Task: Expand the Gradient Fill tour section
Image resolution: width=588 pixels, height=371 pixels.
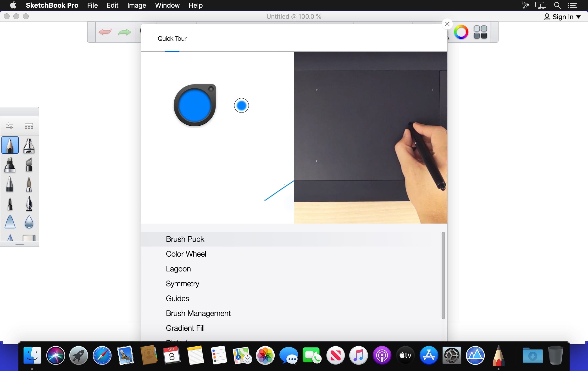Action: (185, 328)
